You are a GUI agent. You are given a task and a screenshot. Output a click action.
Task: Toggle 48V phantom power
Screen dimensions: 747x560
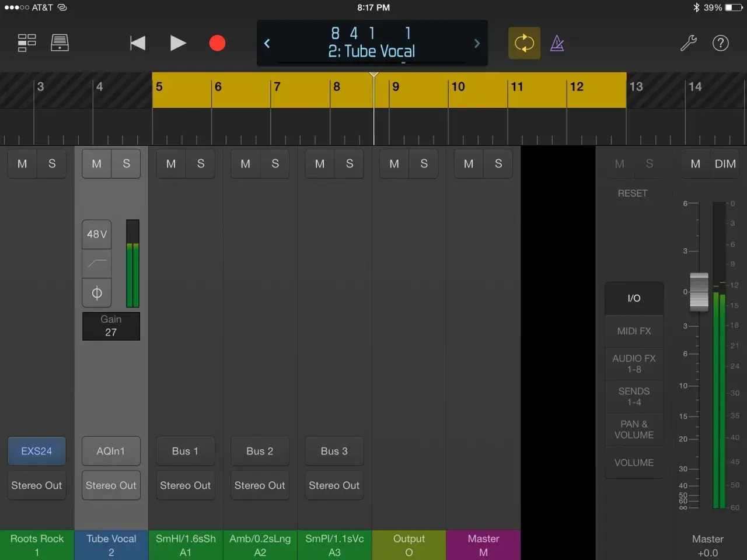[x=97, y=234]
